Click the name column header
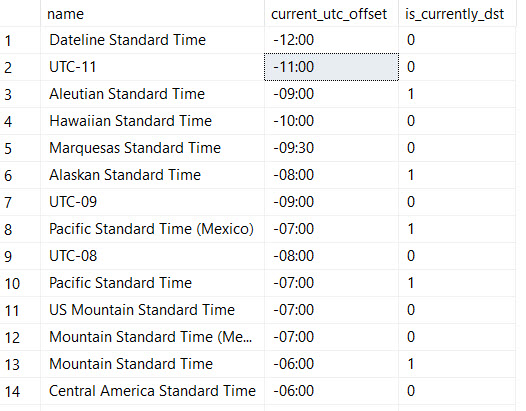 pos(152,13)
